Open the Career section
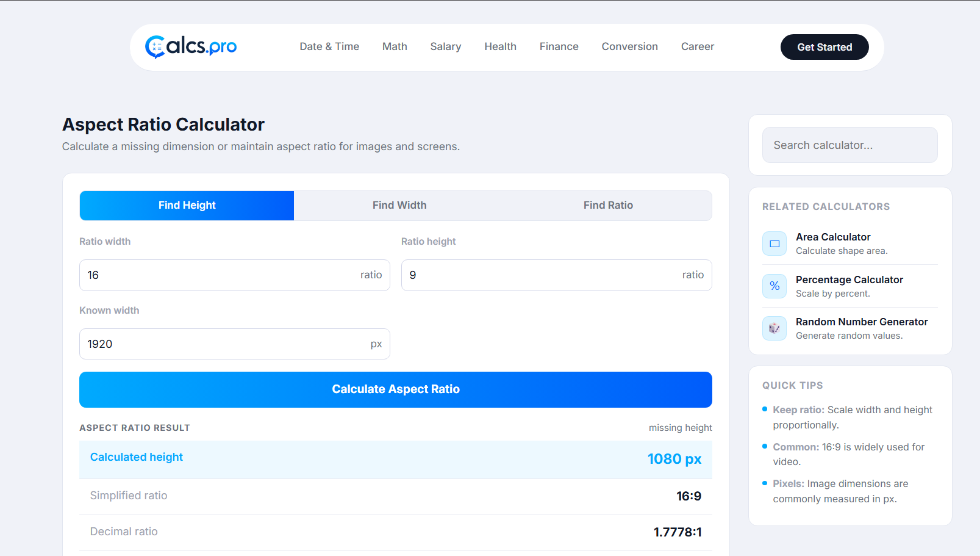Image resolution: width=980 pixels, height=556 pixels. (697, 46)
